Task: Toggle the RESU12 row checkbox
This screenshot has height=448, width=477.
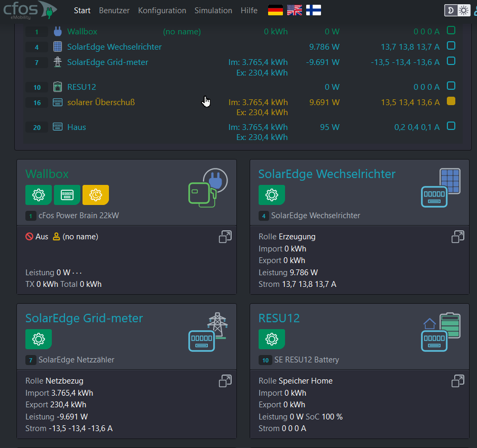Action: (x=451, y=86)
